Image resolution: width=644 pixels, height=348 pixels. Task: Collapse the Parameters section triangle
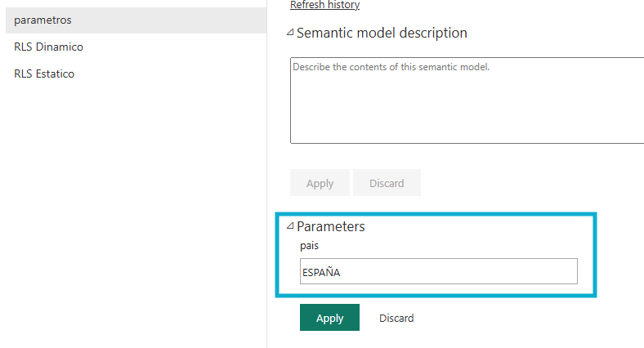click(x=290, y=227)
